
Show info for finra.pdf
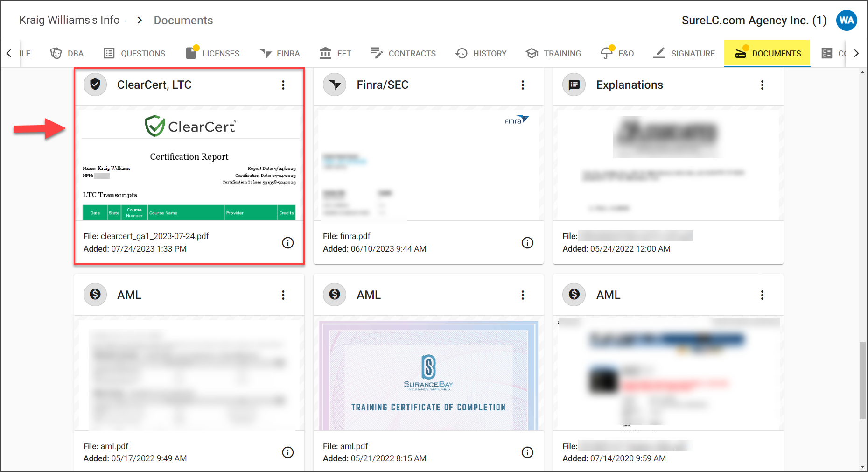pos(527,243)
